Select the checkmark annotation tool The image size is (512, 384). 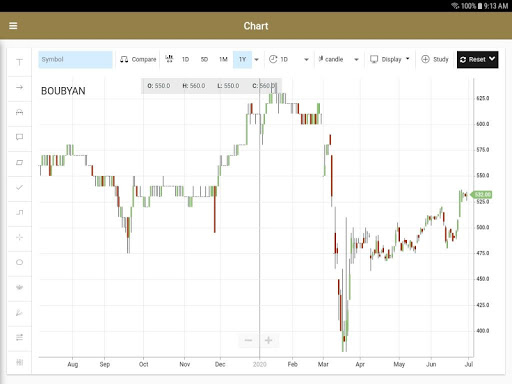[19, 187]
